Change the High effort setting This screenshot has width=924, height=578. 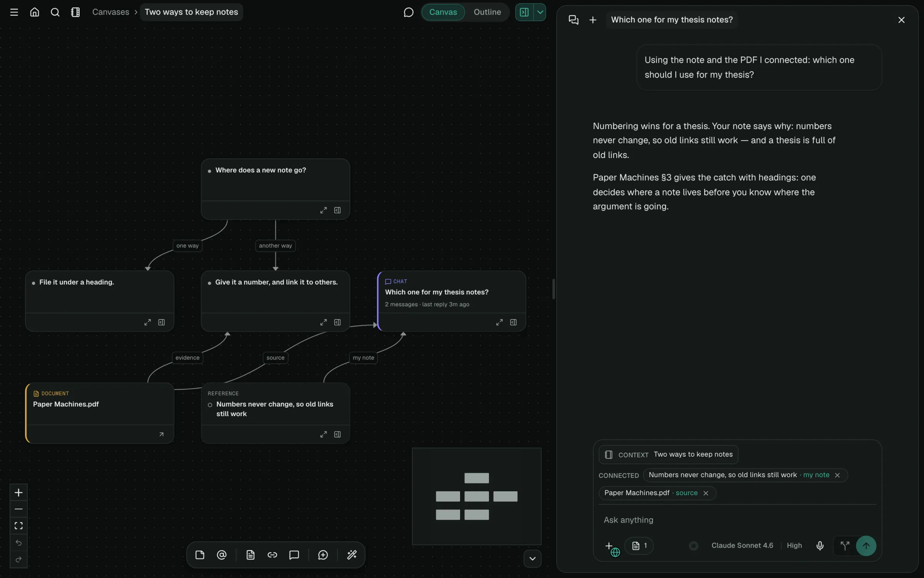(794, 546)
